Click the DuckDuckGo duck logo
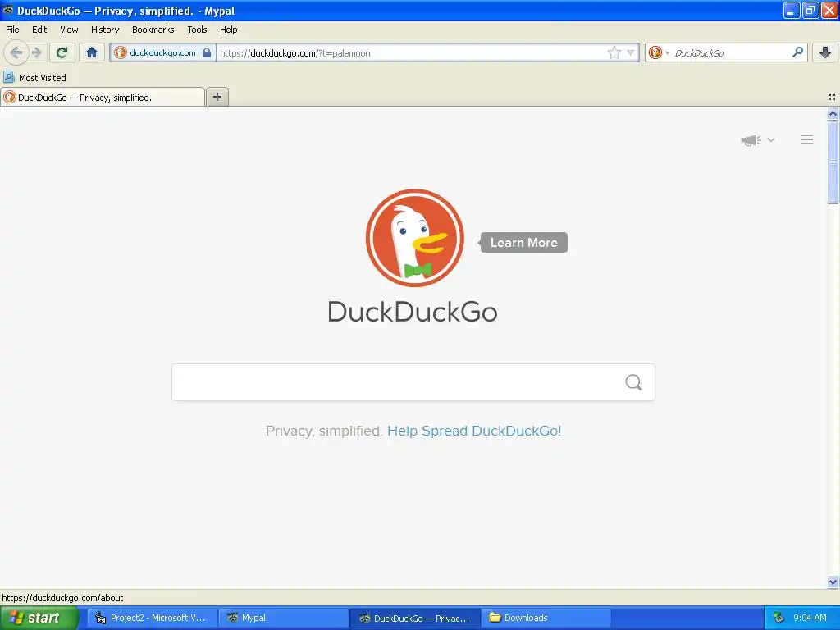The height and width of the screenshot is (630, 840). 414,238
